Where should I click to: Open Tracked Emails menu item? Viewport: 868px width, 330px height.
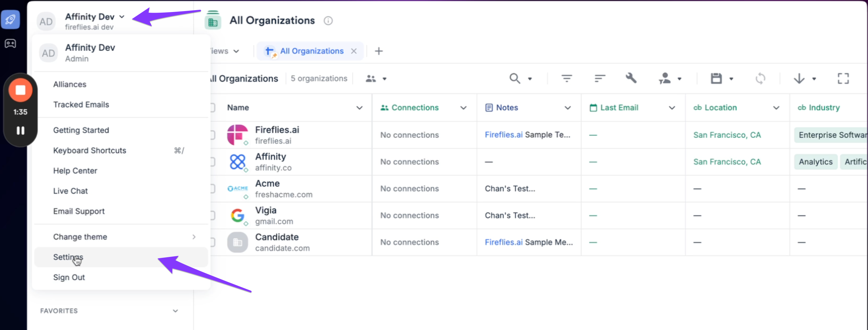coord(81,104)
